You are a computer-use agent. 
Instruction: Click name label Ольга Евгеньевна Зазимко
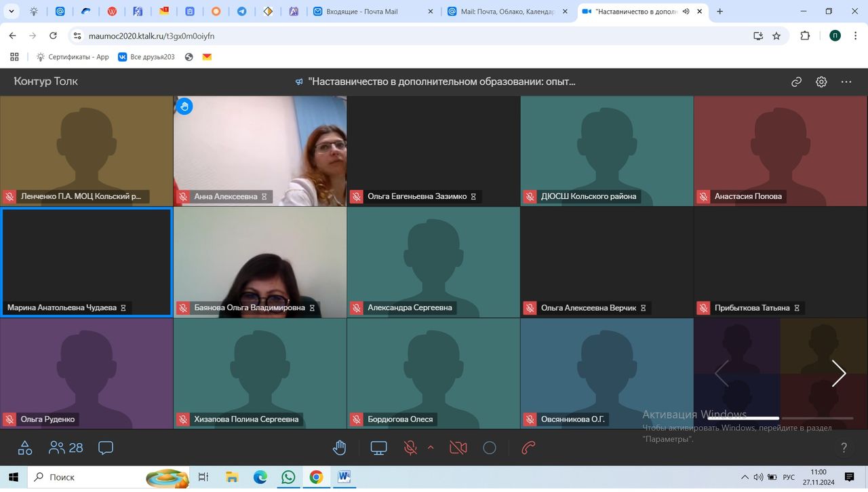[x=417, y=197]
